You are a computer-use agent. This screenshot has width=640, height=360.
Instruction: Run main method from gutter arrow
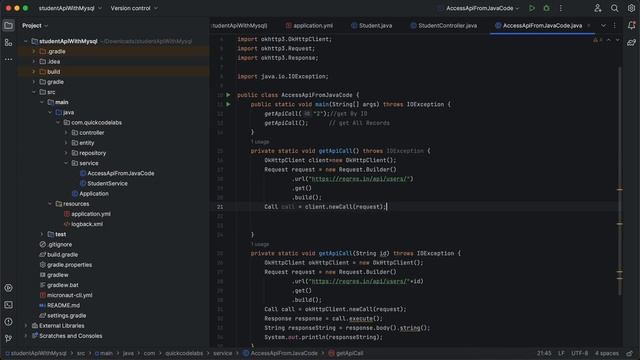click(228, 104)
